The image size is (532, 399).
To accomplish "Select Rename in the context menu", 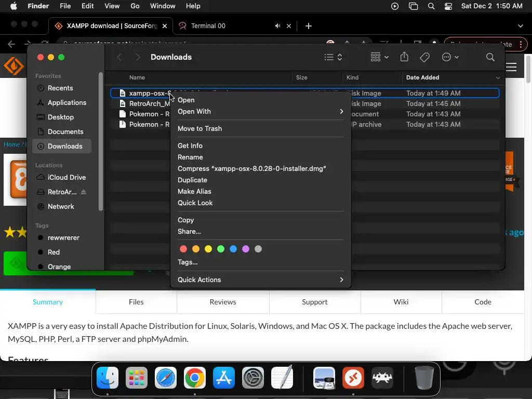I will click(x=260, y=157).
